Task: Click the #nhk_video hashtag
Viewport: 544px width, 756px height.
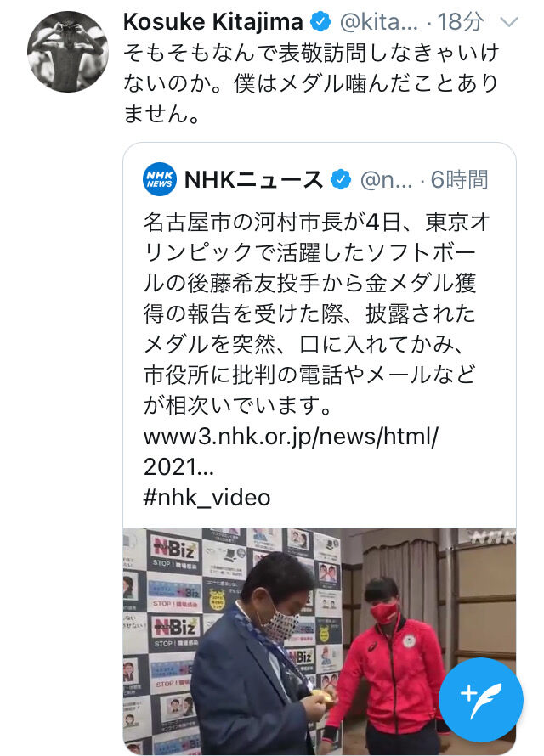Action: [x=207, y=497]
